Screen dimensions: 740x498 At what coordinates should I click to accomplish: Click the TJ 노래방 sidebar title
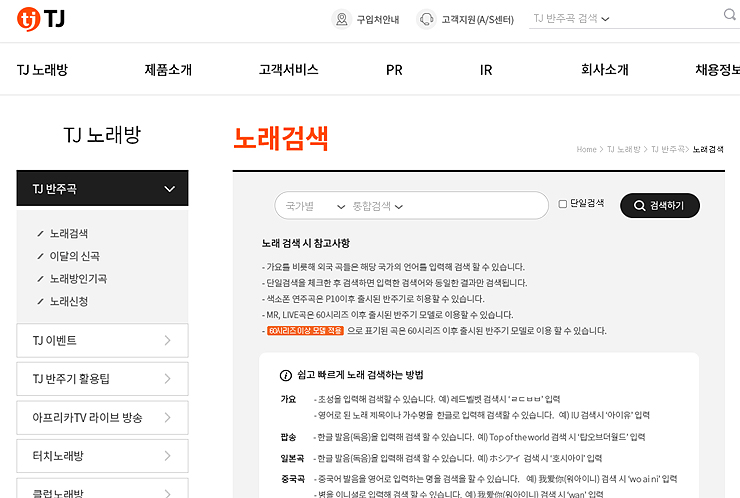pyautogui.click(x=102, y=135)
